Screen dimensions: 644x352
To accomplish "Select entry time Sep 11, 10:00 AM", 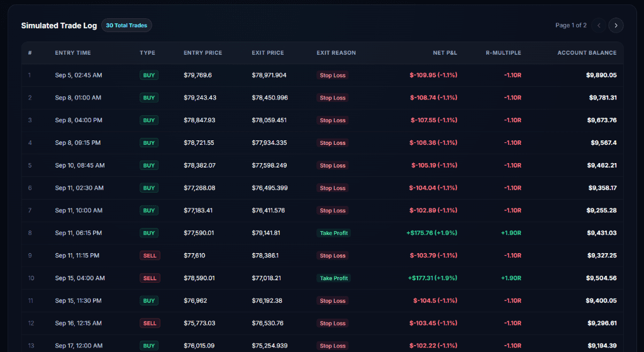I will pyautogui.click(x=79, y=210).
